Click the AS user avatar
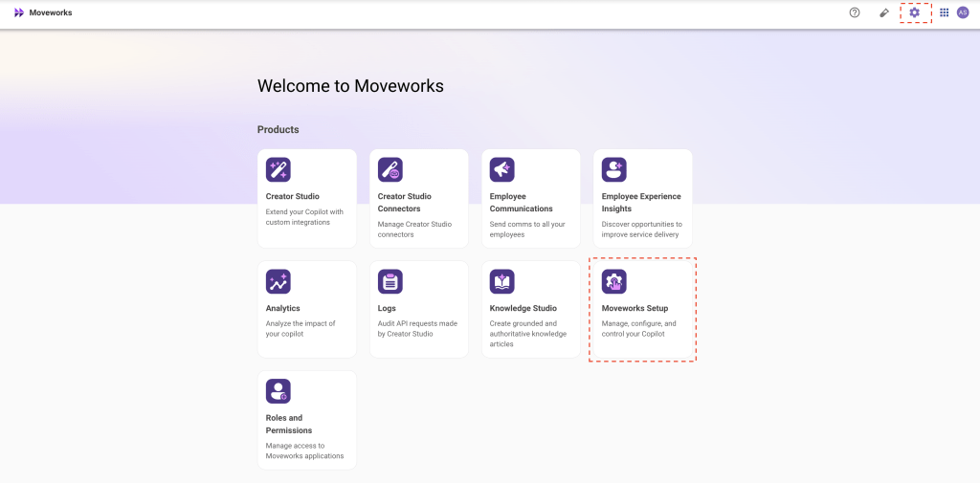980x483 pixels. point(963,12)
